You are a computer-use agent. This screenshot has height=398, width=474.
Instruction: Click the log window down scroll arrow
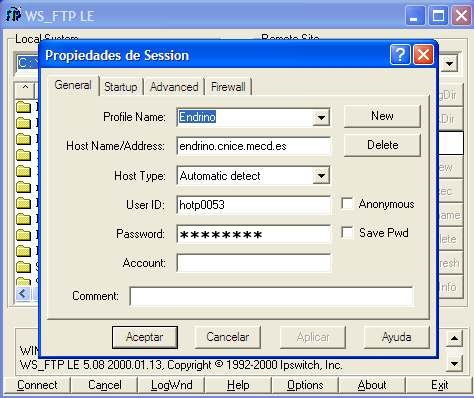coord(454,363)
